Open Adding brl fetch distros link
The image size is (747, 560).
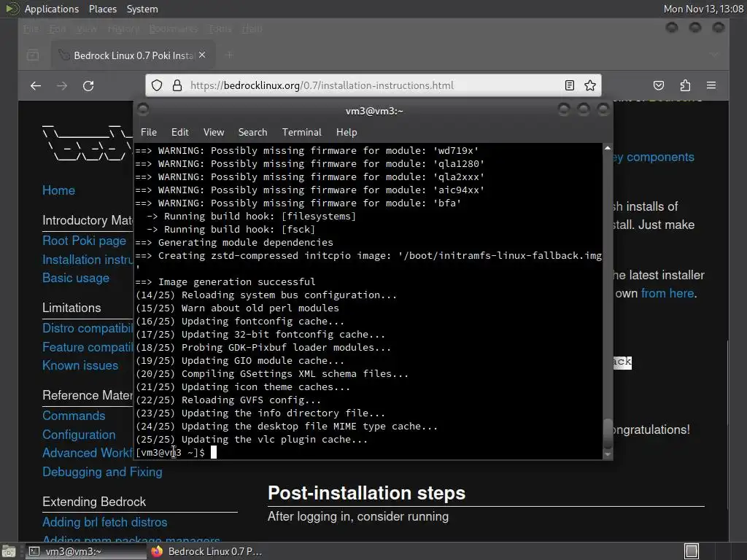pos(105,522)
